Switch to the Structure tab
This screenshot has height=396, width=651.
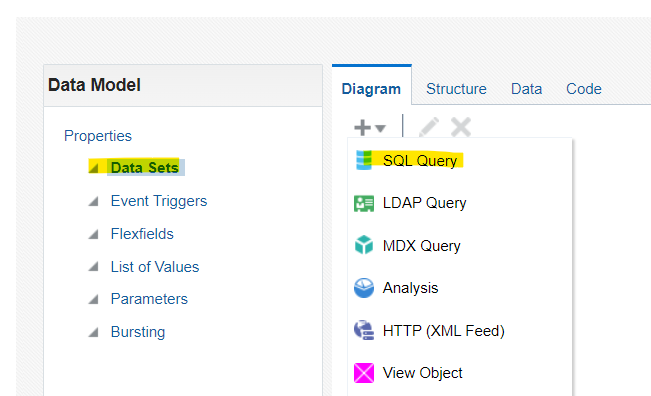(456, 89)
